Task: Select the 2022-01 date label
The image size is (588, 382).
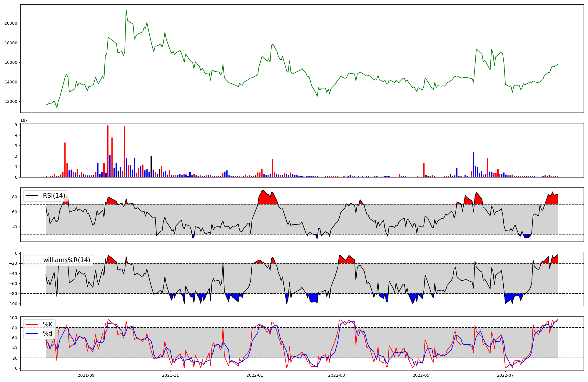Action: tap(255, 375)
